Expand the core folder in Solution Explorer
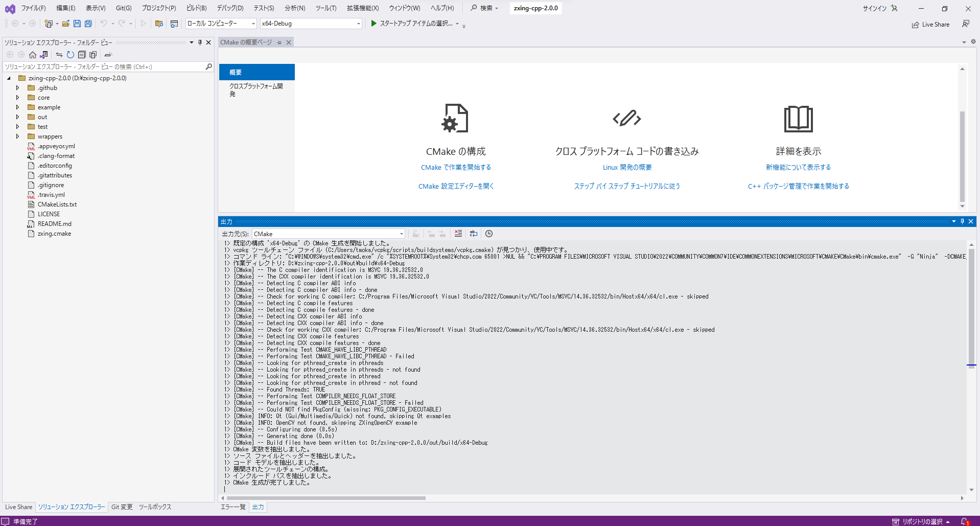The width and height of the screenshot is (980, 526). click(18, 97)
